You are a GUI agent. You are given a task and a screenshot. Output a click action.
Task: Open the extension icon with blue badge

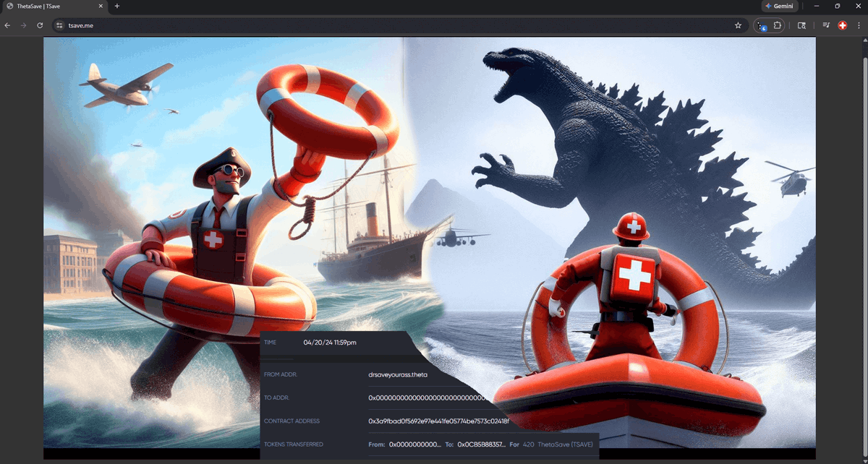tap(761, 25)
